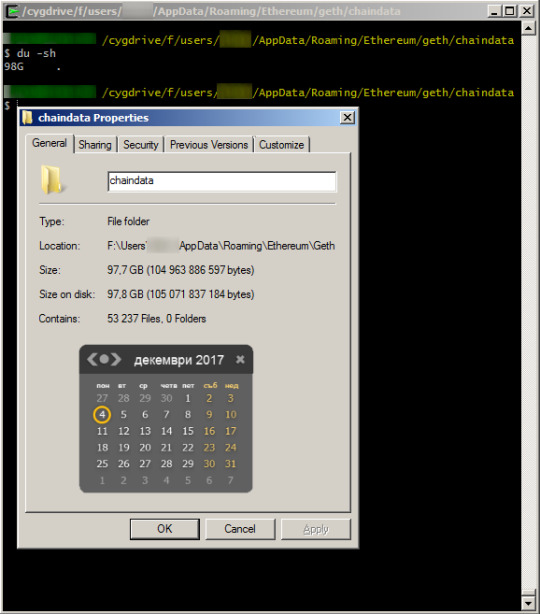Click the OK button
This screenshot has width=540, height=614.
click(x=164, y=529)
